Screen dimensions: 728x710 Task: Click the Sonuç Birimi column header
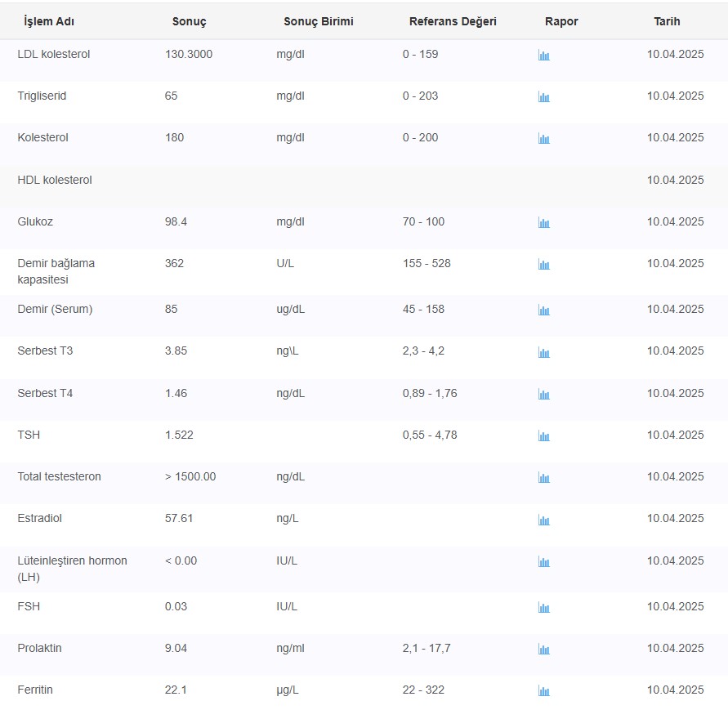(319, 21)
